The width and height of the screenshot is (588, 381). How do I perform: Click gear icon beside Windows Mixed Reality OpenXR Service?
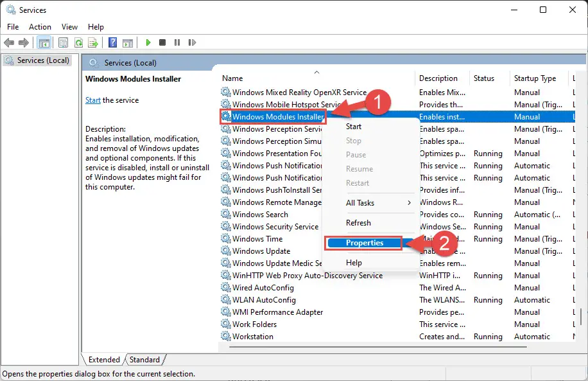tap(226, 92)
